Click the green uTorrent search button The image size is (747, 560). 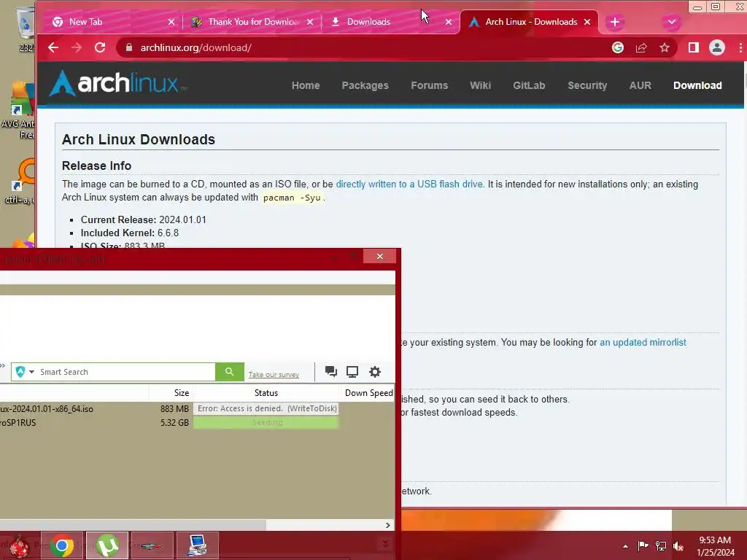pyautogui.click(x=230, y=372)
